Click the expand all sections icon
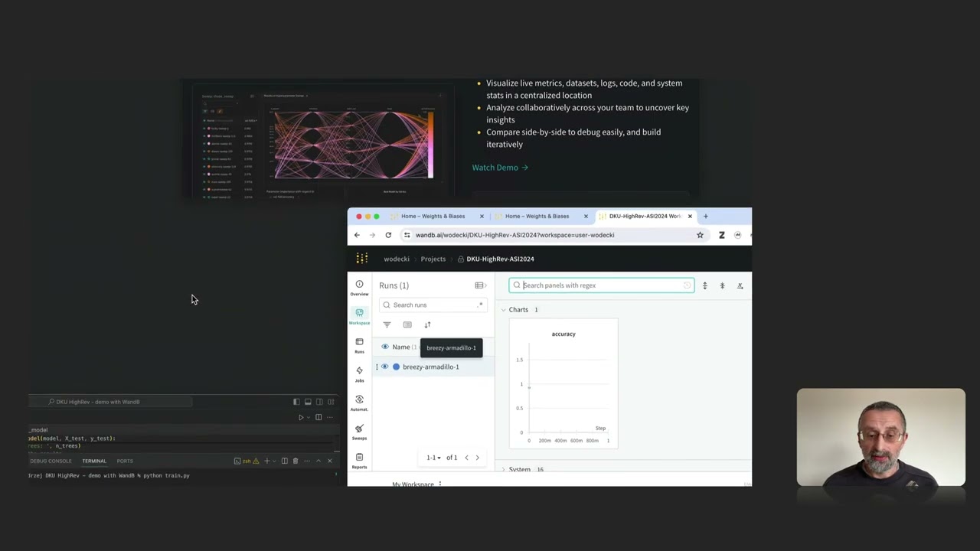The height and width of the screenshot is (551, 980). click(x=705, y=285)
